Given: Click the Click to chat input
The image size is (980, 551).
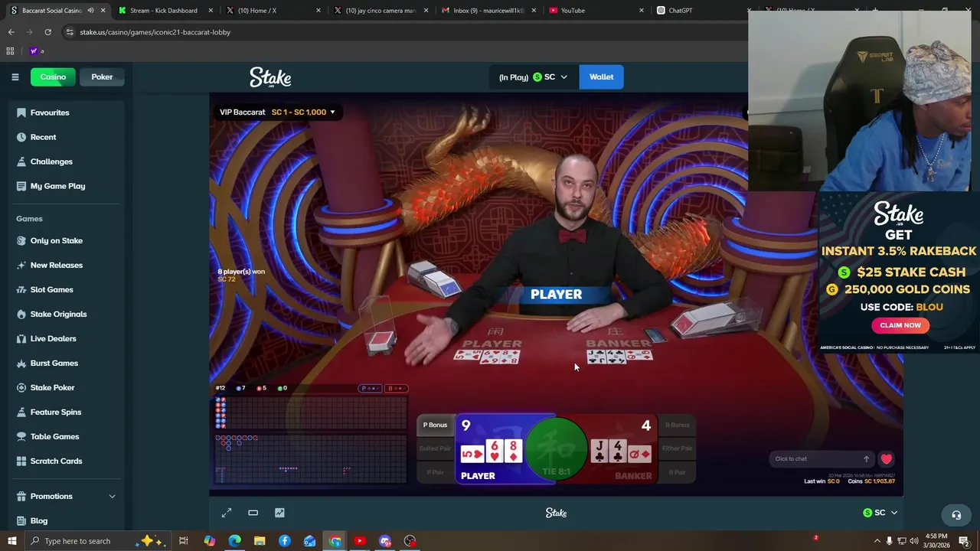Looking at the screenshot, I should (815, 458).
